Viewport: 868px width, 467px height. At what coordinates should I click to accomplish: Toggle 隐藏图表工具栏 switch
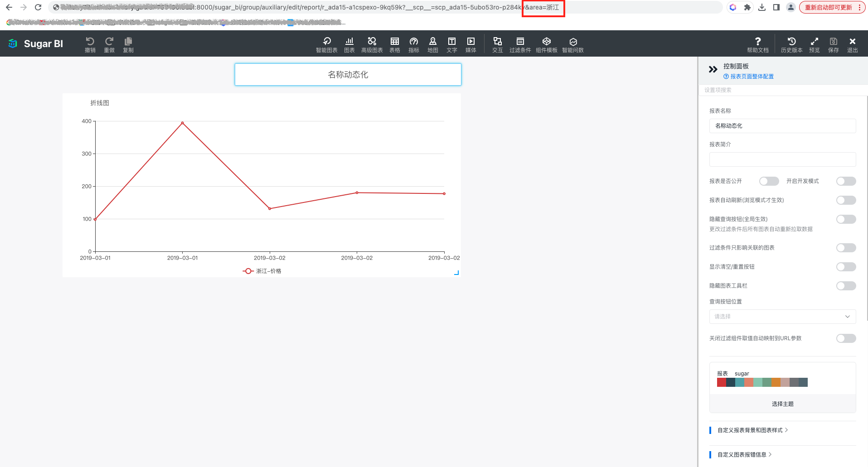[x=846, y=286]
